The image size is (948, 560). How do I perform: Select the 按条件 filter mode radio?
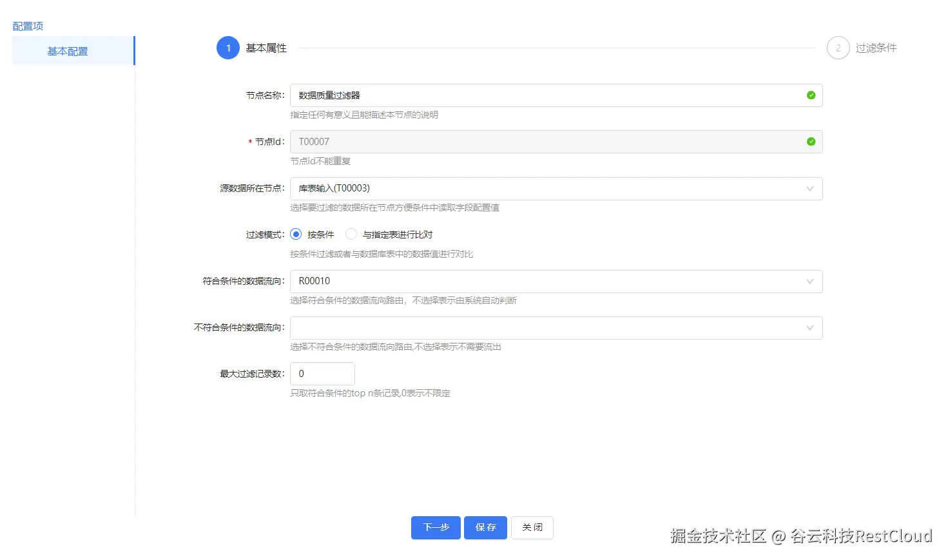click(296, 235)
